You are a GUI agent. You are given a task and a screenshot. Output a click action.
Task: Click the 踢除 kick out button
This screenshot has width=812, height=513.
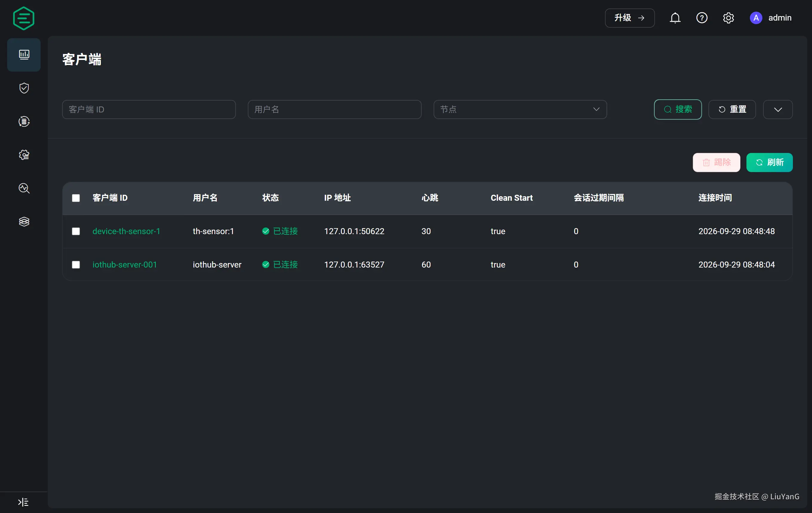point(716,162)
